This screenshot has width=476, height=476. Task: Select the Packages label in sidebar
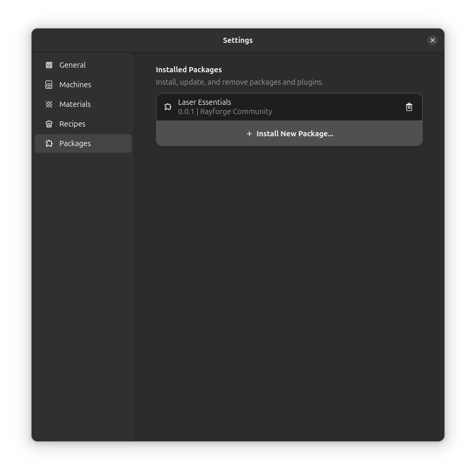coord(75,144)
